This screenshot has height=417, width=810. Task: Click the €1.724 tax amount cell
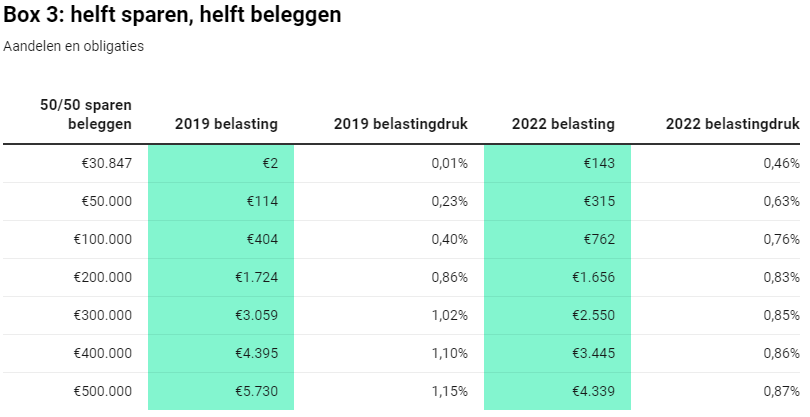[x=255, y=277]
